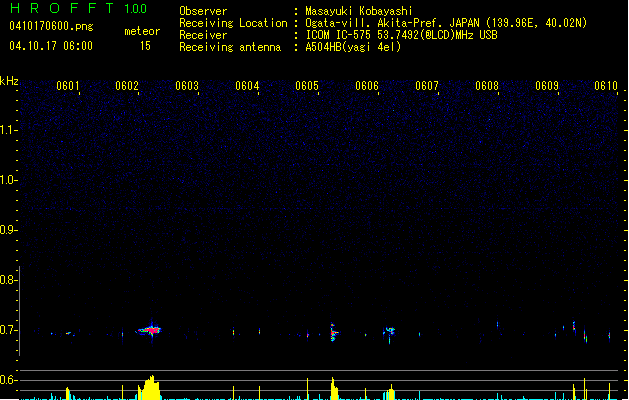Click the 0.9 kHz axis label
The image size is (629, 400).
tap(8, 230)
